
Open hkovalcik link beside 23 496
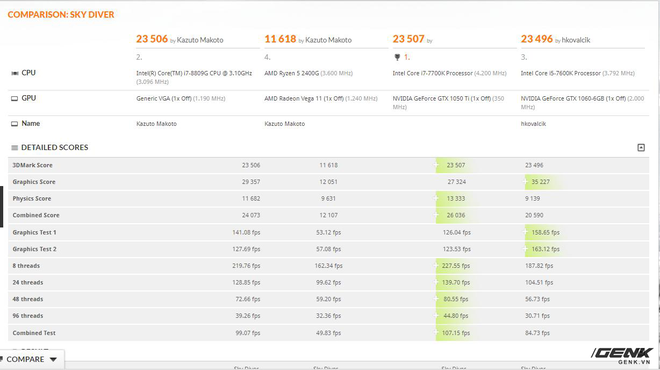576,40
